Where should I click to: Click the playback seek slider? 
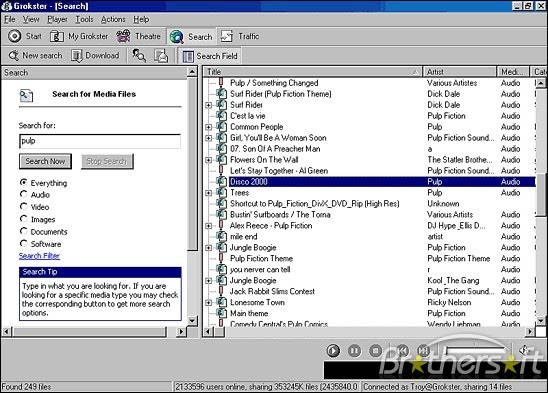click(476, 350)
